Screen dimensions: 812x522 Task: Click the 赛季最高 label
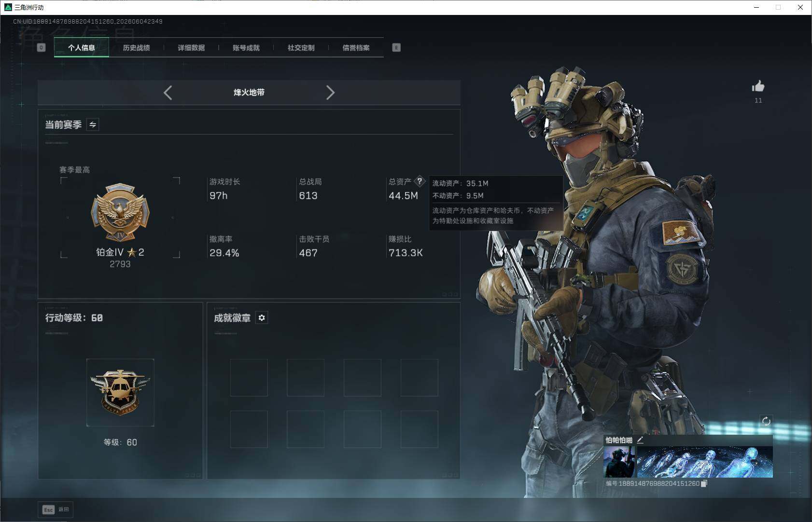click(x=74, y=170)
